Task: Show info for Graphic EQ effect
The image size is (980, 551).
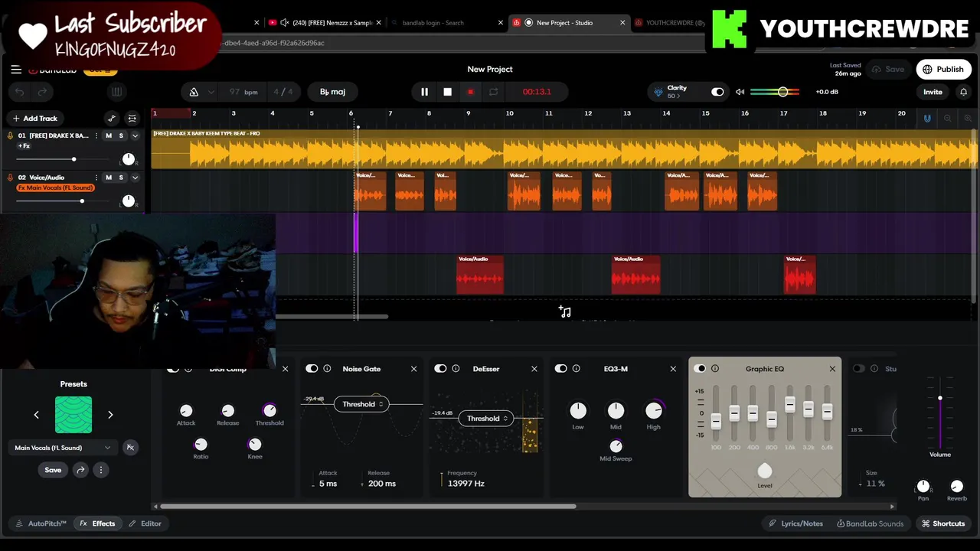Action: coord(715,369)
